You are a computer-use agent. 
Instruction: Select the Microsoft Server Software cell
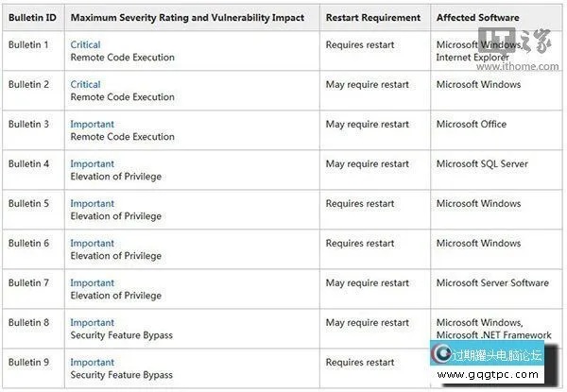(491, 282)
